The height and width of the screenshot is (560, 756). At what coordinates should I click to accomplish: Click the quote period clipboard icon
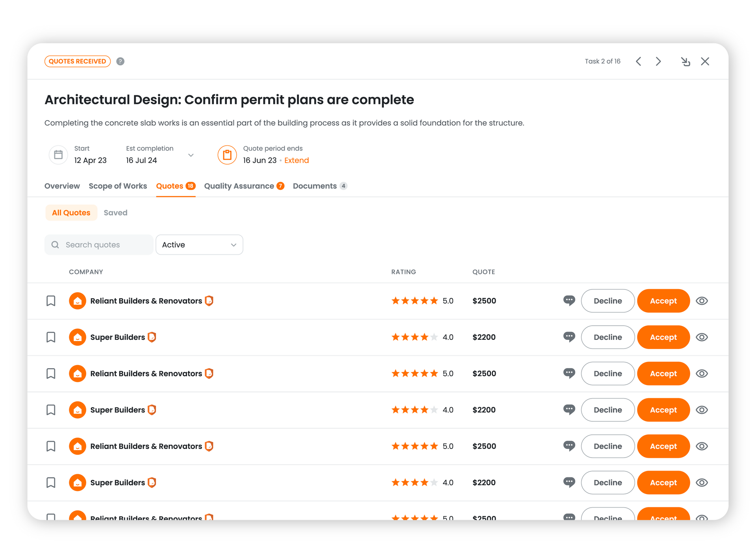click(x=227, y=155)
